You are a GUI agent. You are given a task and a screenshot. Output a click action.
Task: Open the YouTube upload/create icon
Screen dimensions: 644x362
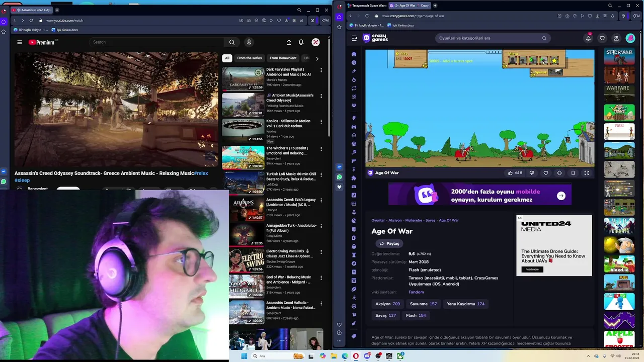point(289,42)
